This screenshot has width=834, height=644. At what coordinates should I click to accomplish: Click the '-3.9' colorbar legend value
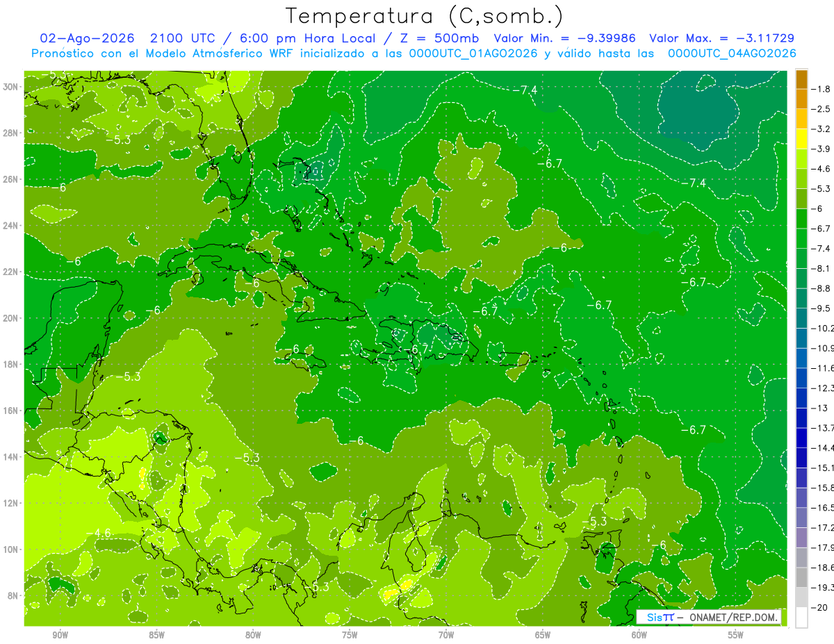(821, 149)
